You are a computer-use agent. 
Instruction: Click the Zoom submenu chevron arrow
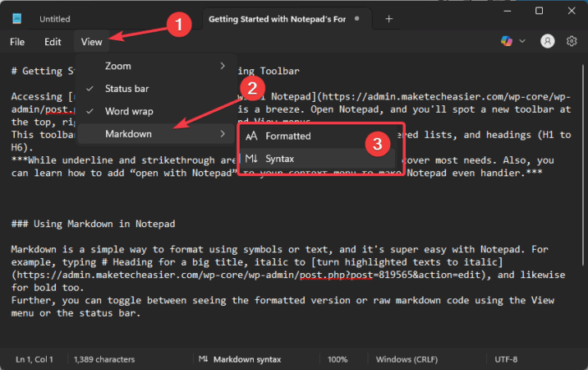coord(223,66)
